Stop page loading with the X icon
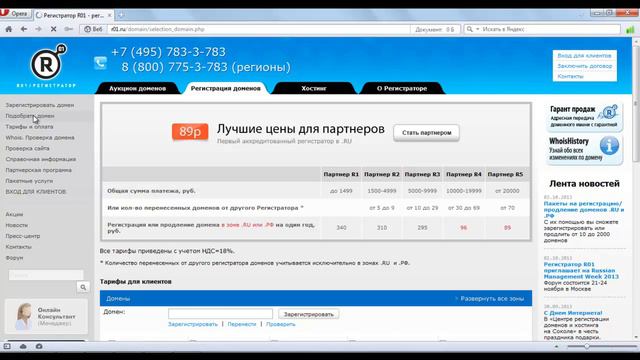Screen dimensions: 640x360 coord(53,29)
